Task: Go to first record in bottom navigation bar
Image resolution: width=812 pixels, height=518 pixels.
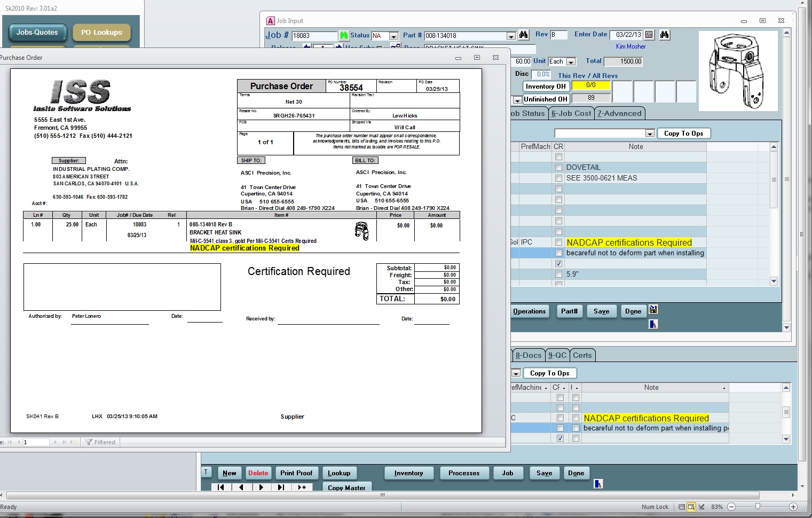Action: pos(221,487)
